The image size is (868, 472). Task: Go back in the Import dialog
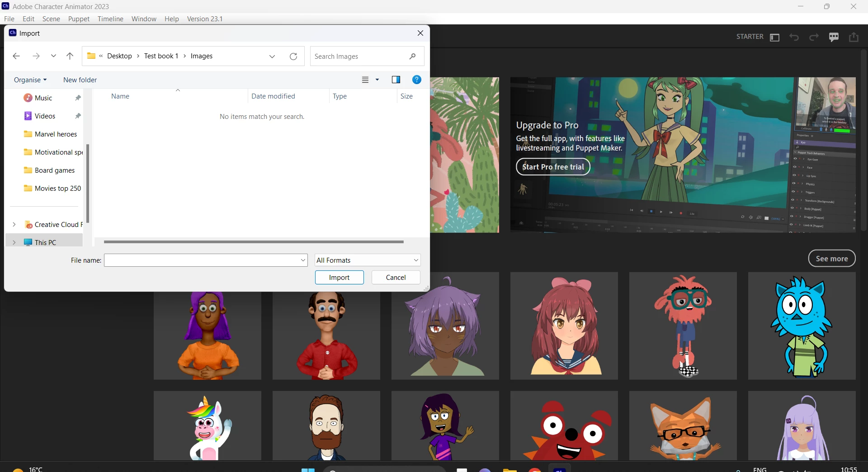(16, 56)
